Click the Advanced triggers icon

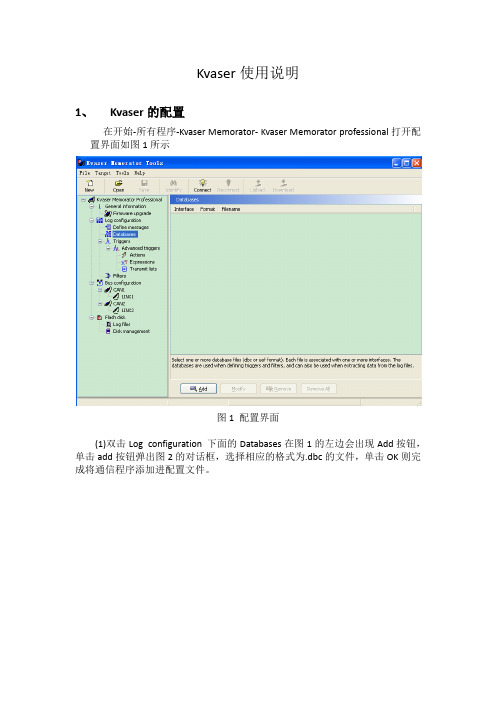[x=116, y=248]
